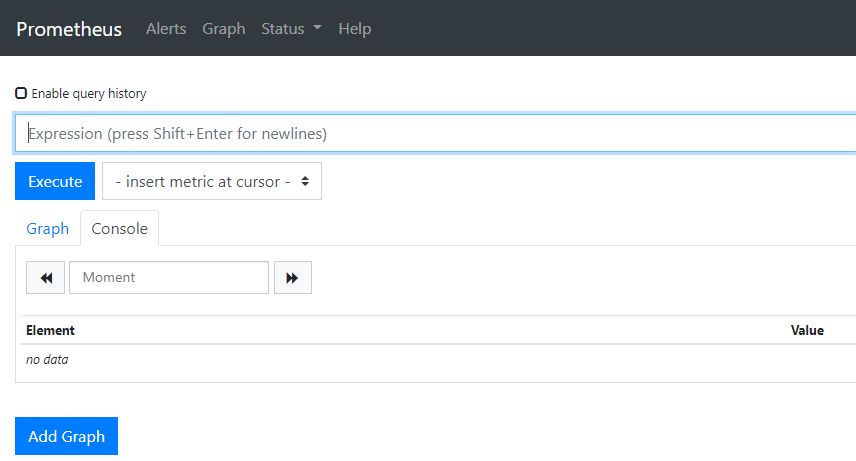
Task: Click the Add Graph button
Action: coord(66,436)
